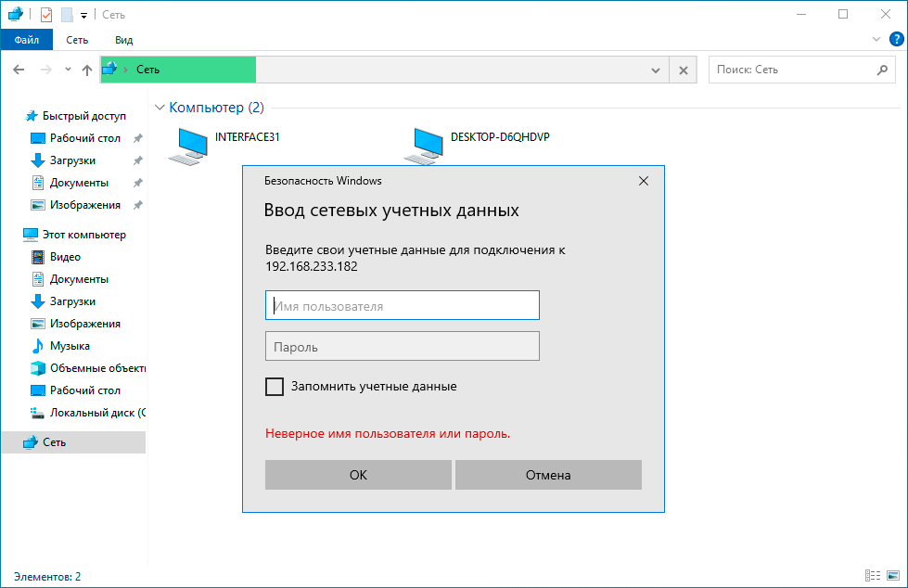The image size is (908, 588).
Task: Open Изображения under Этот компьютер
Action: coord(85,324)
